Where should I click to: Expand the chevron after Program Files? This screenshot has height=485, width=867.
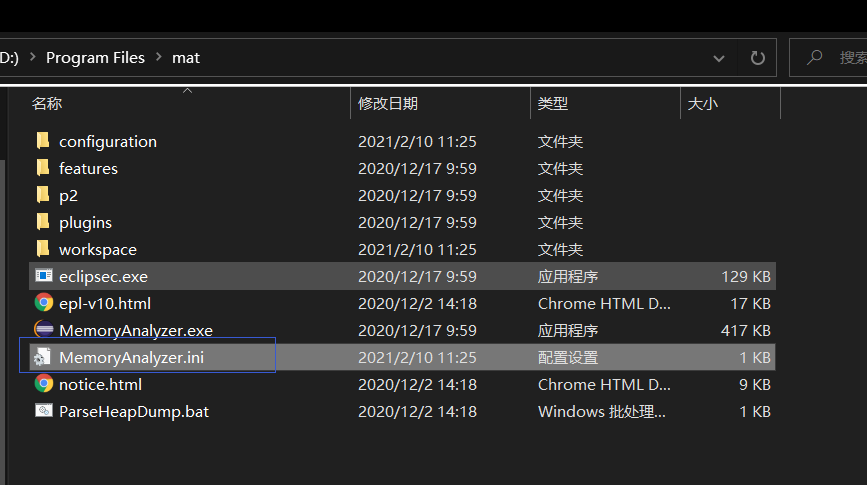159,57
